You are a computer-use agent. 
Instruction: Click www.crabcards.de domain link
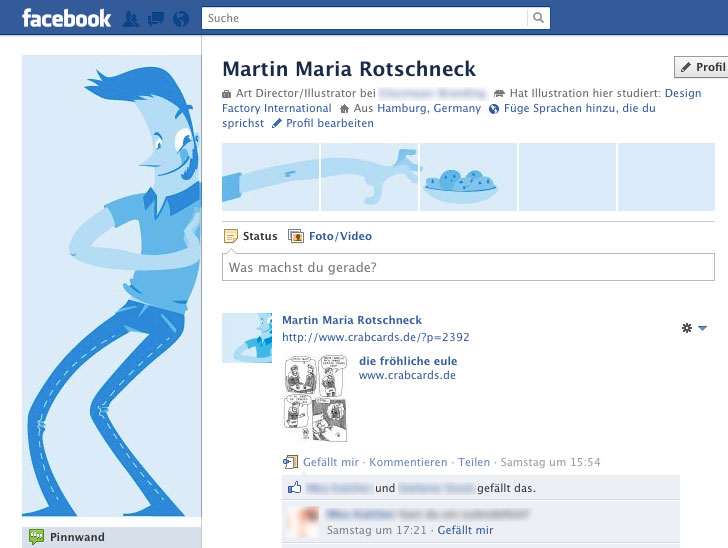(x=407, y=375)
